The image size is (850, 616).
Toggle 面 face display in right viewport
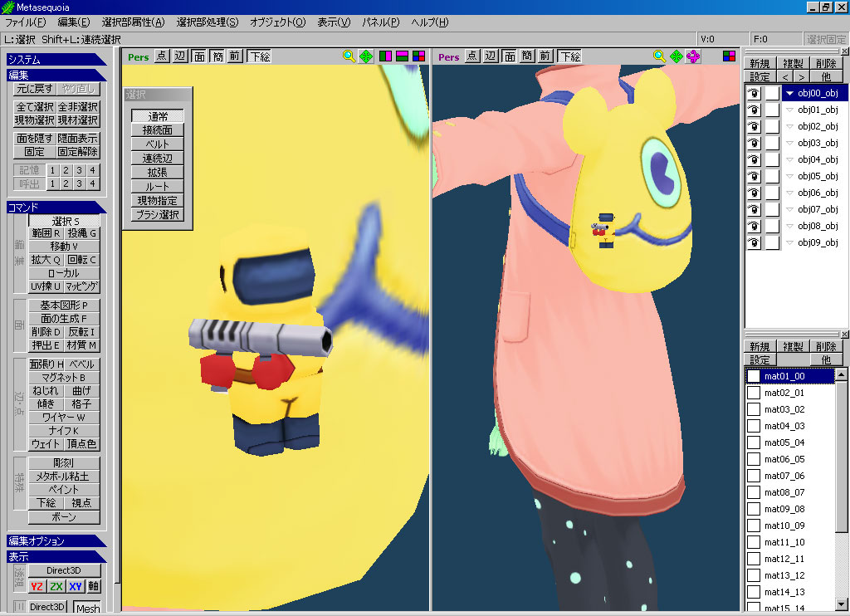[x=510, y=56]
